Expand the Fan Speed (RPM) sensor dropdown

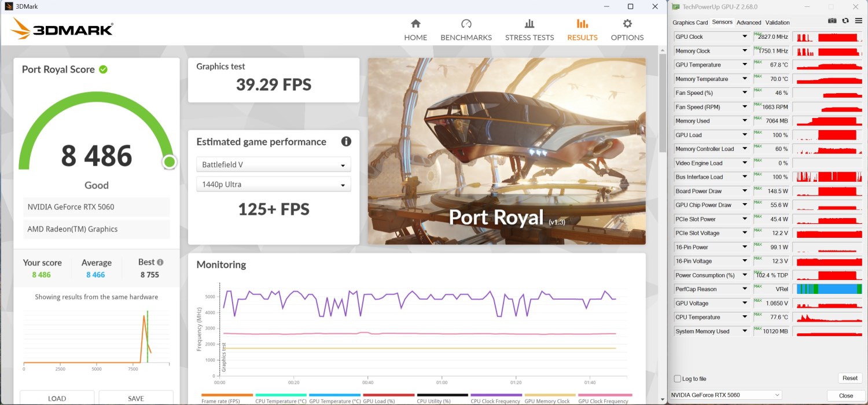coord(745,107)
